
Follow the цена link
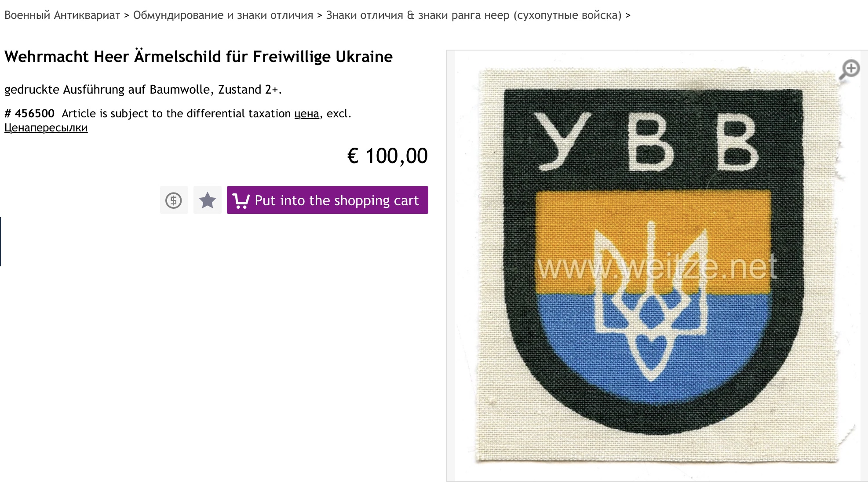(306, 113)
